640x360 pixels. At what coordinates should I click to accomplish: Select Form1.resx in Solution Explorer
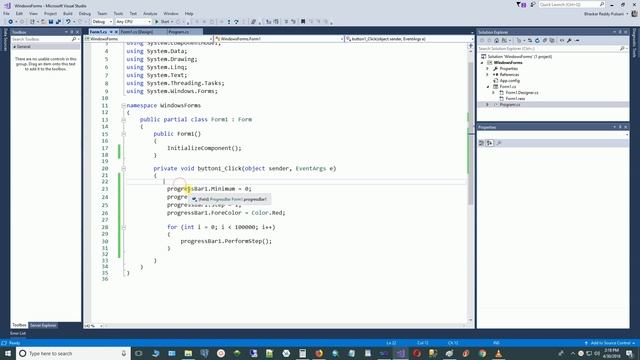(515, 98)
